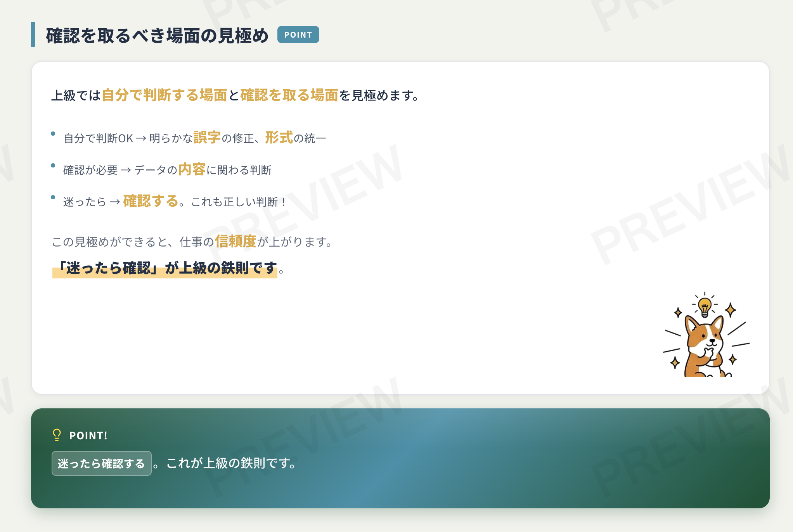
Task: Select the bullet icon beside 迷ったら
Action: pos(53,197)
